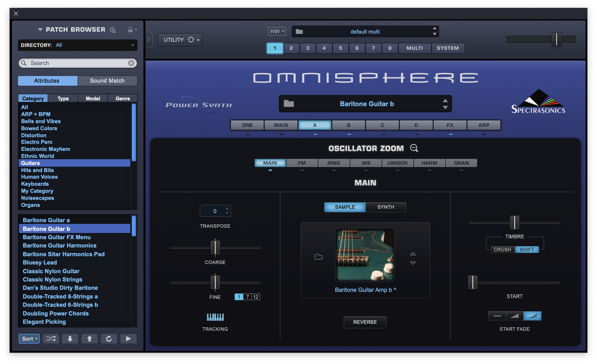
Task: Select the Type attribute column tab
Action: pyautogui.click(x=63, y=98)
